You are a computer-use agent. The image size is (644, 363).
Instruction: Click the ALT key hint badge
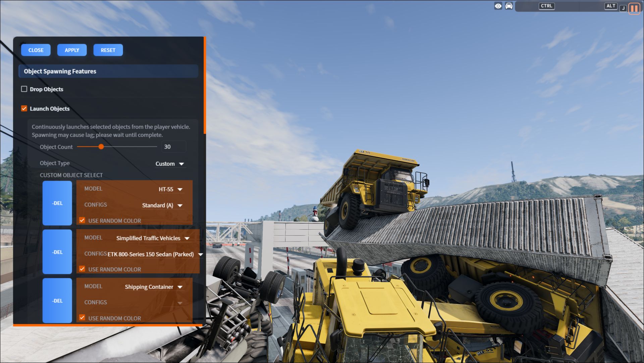[x=611, y=6]
